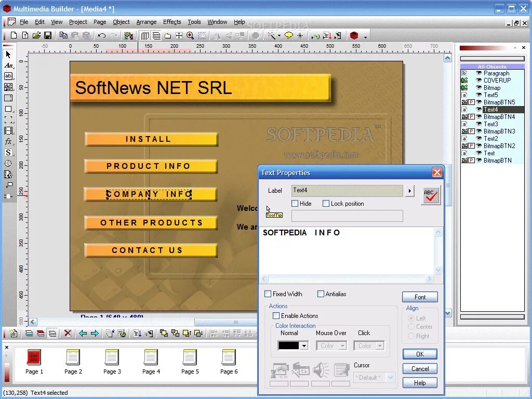Image resolution: width=532 pixels, height=399 pixels.
Task: Open the Effects menu
Action: 172,22
